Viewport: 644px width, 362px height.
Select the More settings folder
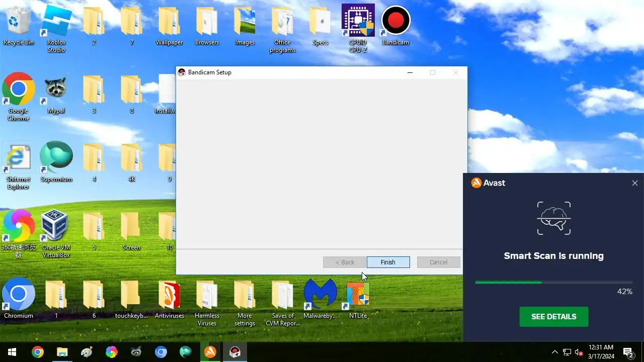pyautogui.click(x=245, y=302)
